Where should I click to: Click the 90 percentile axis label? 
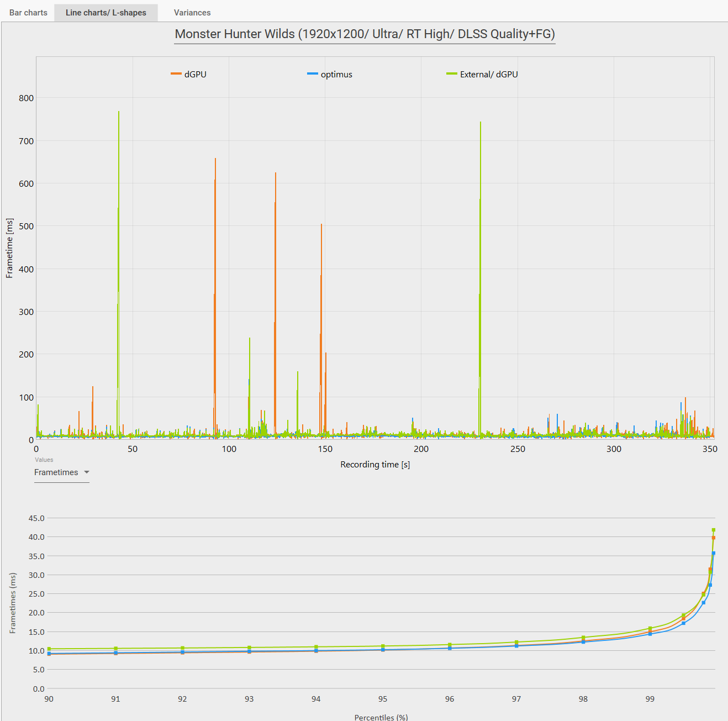pyautogui.click(x=49, y=699)
